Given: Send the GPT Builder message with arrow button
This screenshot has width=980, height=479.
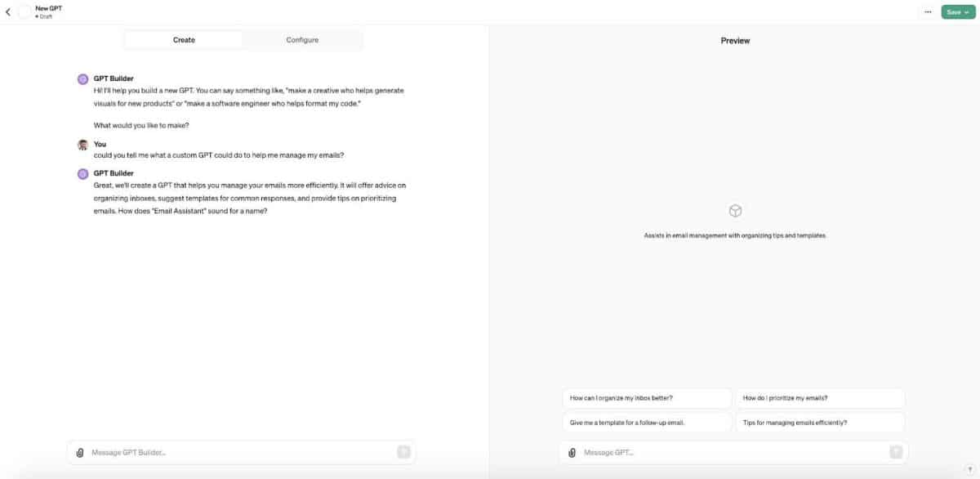Looking at the screenshot, I should (x=403, y=452).
